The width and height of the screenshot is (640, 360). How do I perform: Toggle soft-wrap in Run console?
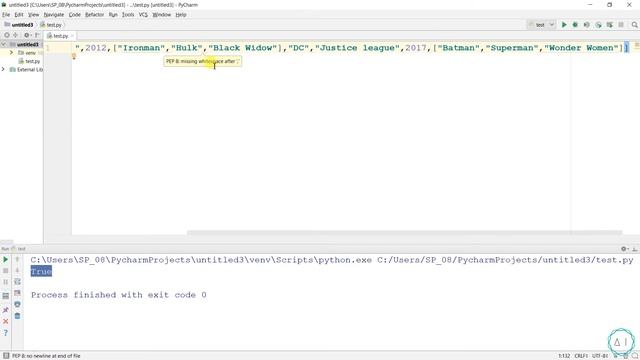point(17,282)
